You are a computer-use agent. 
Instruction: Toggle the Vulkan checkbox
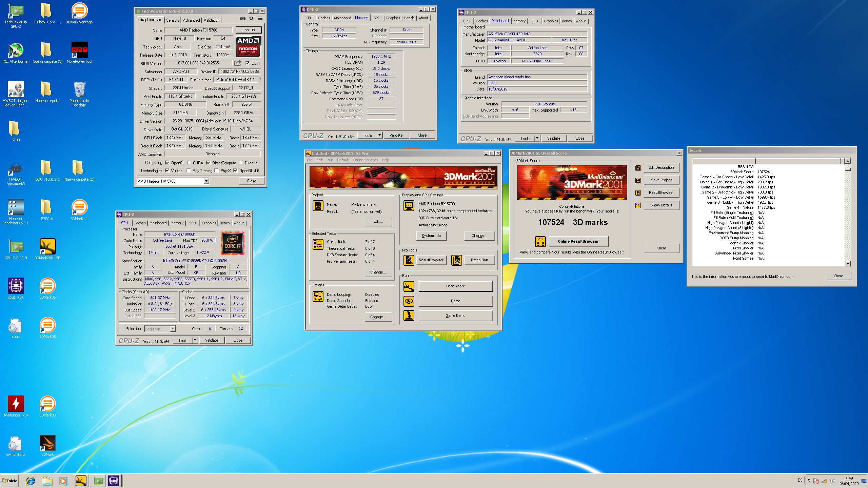pyautogui.click(x=167, y=170)
